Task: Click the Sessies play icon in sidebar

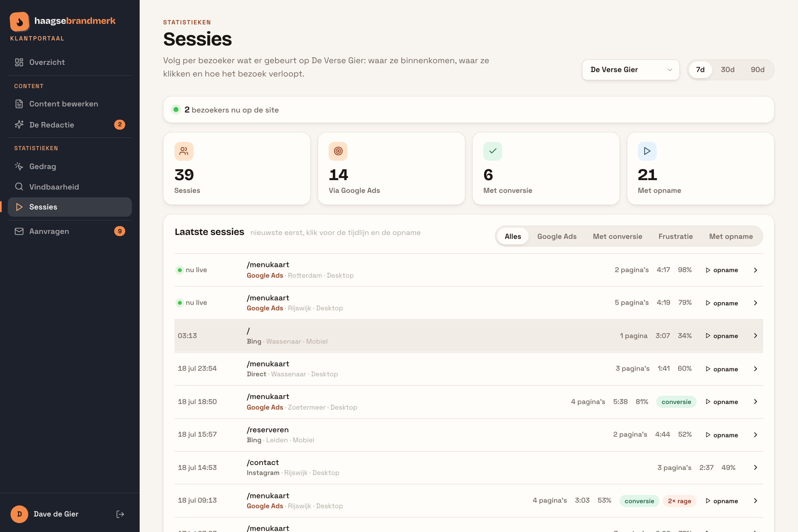Action: point(19,207)
